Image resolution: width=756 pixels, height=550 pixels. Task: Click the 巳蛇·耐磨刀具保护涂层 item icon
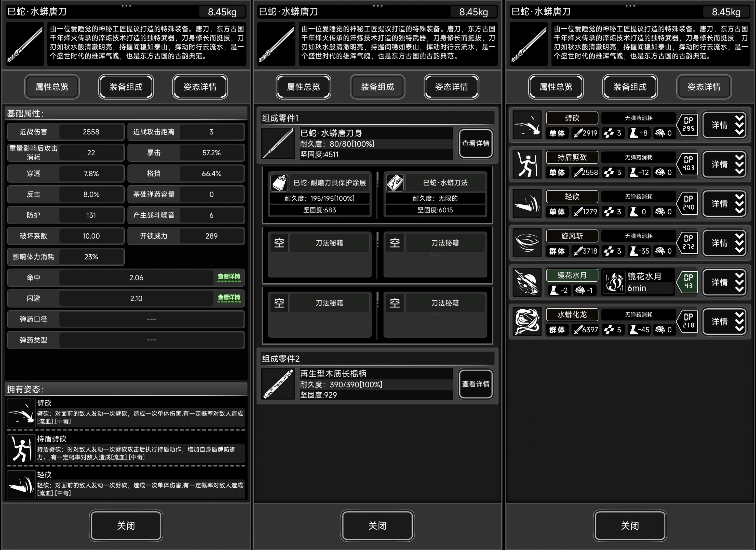(279, 183)
